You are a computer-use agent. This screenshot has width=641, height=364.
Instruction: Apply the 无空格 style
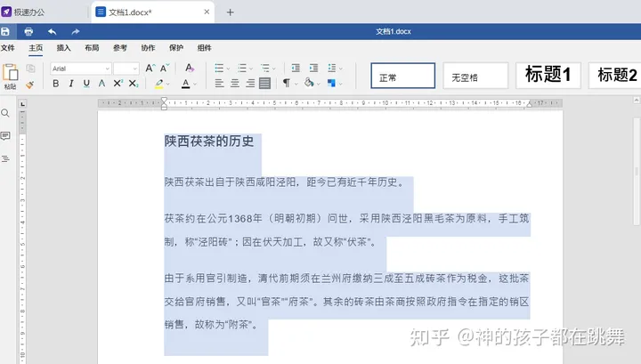click(x=475, y=77)
